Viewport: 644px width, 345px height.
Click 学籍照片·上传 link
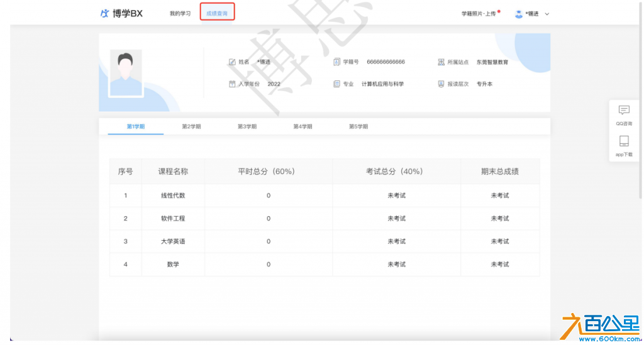pos(479,14)
